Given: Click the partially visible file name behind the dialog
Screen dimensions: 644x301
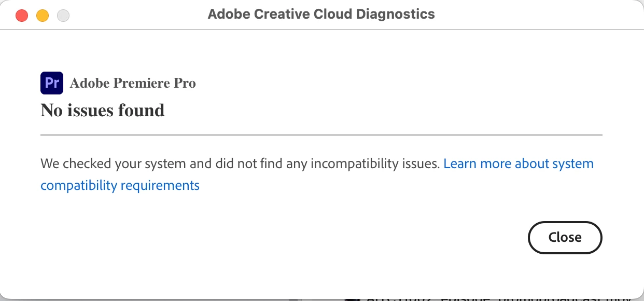Looking at the screenshot, I should coord(498,298).
